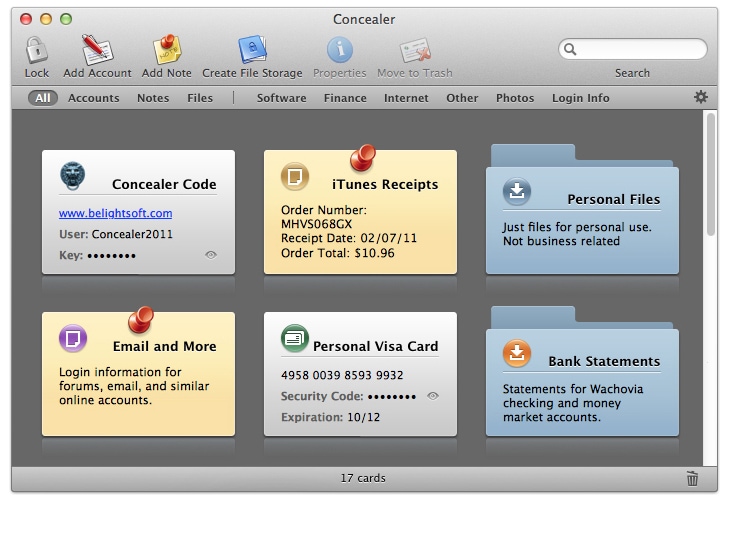This screenshot has width=730, height=540.
Task: Click the purple Email and More icon
Action: [x=73, y=338]
